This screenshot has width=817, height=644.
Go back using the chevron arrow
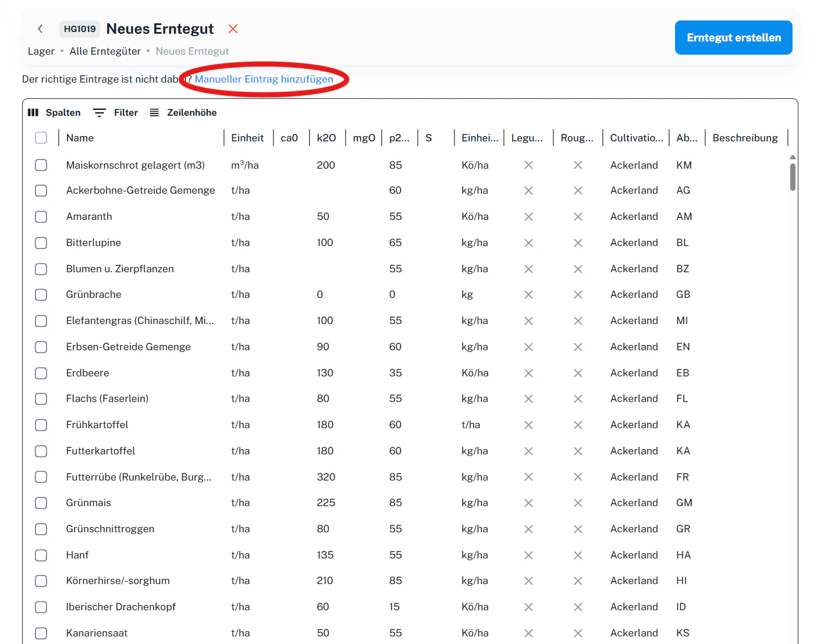[x=40, y=29]
